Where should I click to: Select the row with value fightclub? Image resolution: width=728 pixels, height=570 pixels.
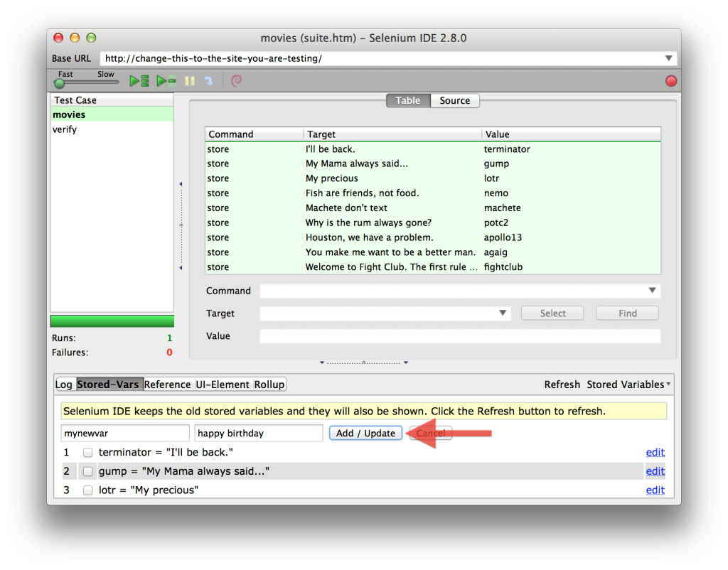(x=433, y=267)
